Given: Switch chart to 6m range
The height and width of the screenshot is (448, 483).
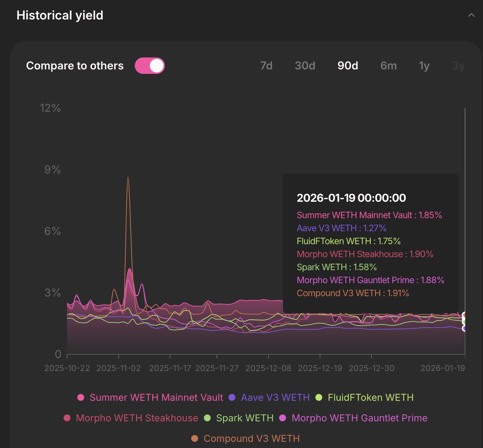Looking at the screenshot, I should coord(388,66).
